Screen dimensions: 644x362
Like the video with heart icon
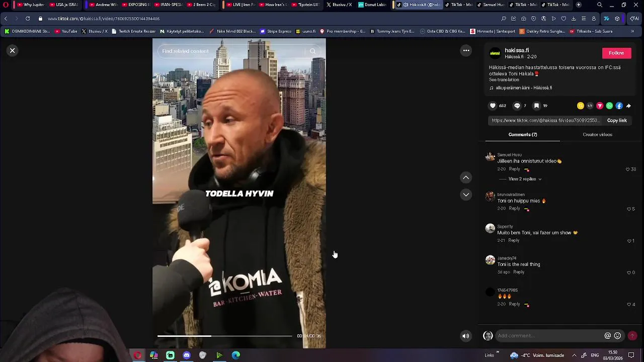pyautogui.click(x=493, y=106)
